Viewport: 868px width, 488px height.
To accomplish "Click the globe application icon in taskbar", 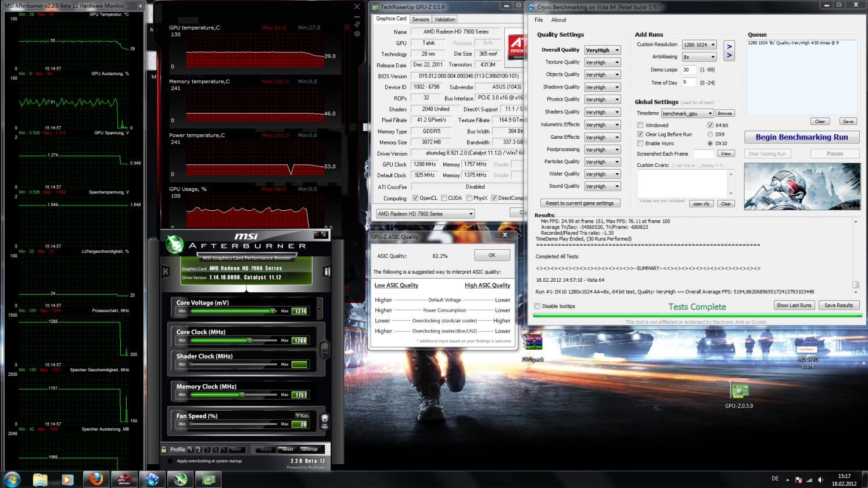I will pos(152,479).
